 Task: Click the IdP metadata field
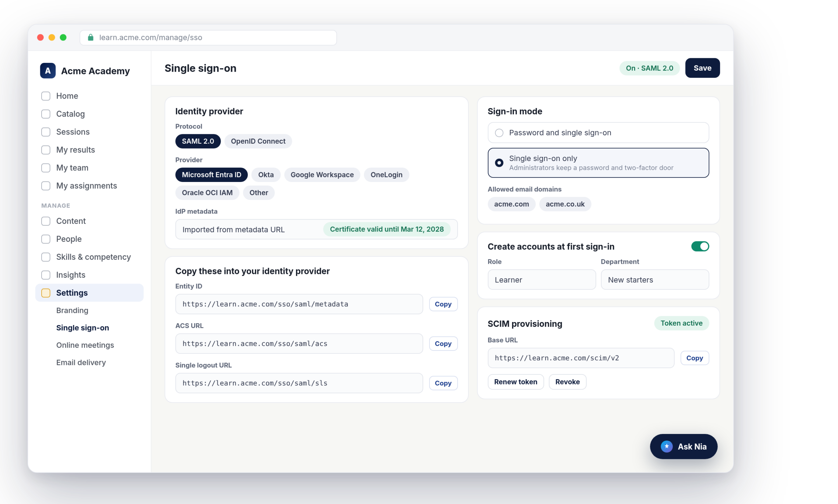(x=316, y=229)
